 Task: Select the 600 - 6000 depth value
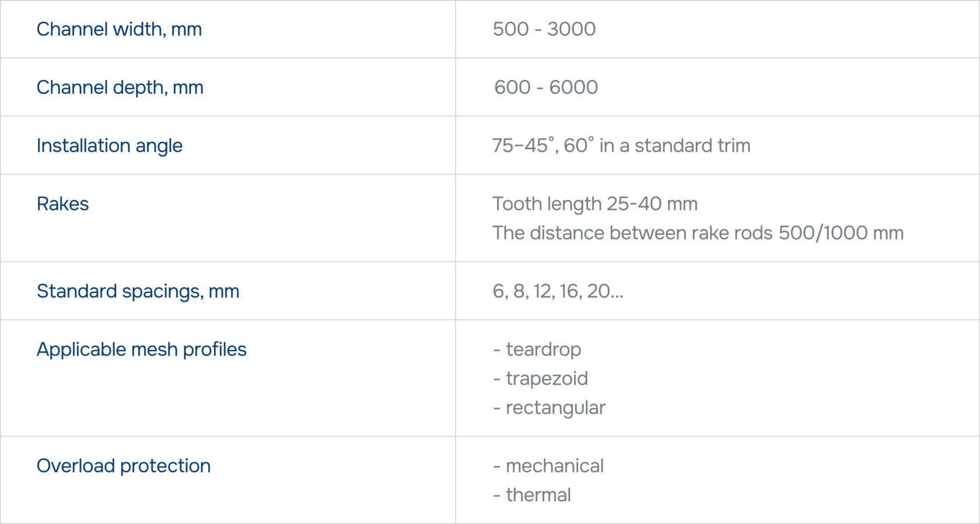point(545,88)
